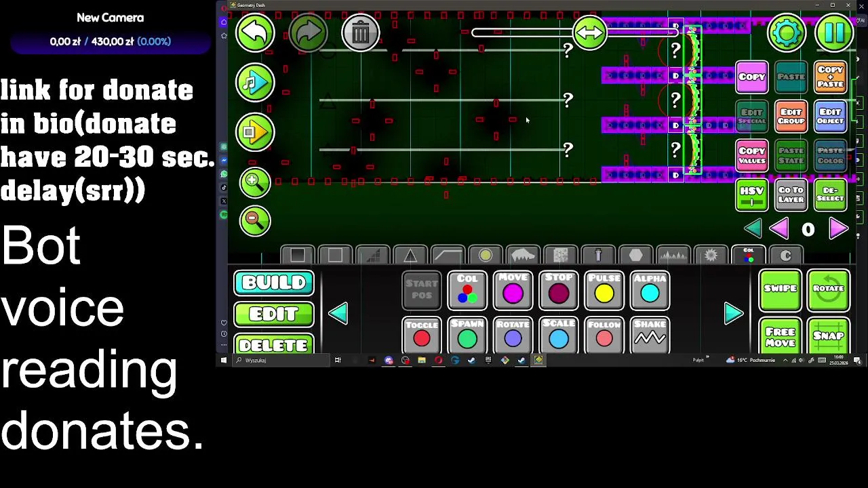The width and height of the screenshot is (868, 488).
Task: Select the Toggle trigger
Action: click(422, 335)
